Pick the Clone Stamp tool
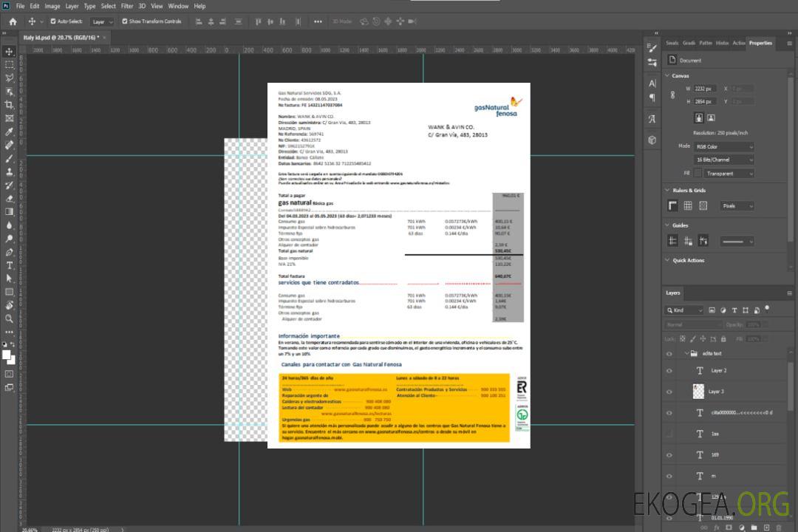Screen dimensions: 798x532 [x=10, y=171]
